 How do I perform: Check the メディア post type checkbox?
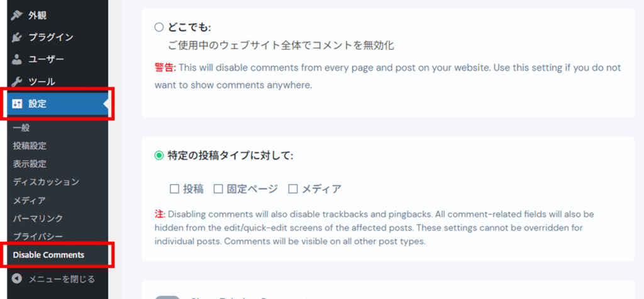click(293, 189)
